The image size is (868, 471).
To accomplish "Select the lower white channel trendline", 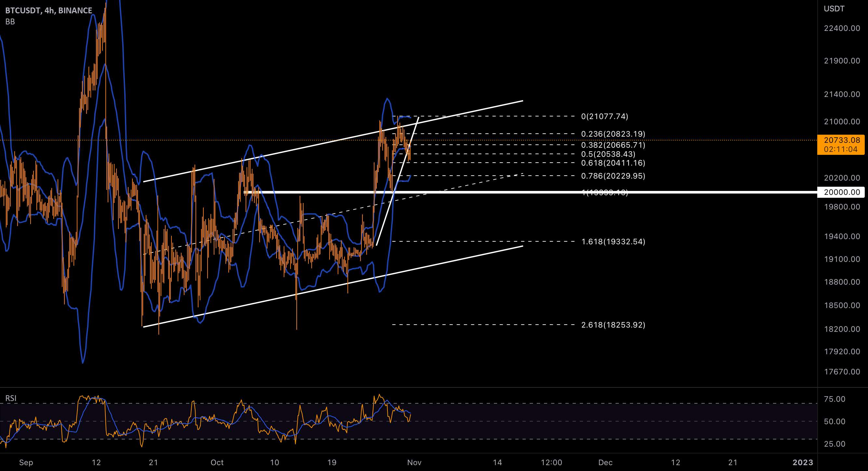I will click(x=333, y=286).
